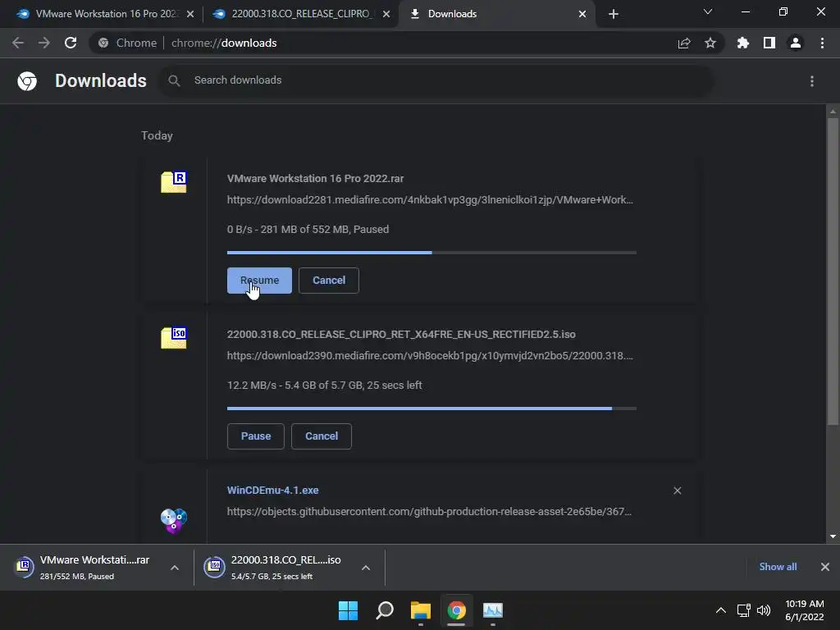Open File Explorer from the taskbar
The width and height of the screenshot is (840, 630).
421,610
